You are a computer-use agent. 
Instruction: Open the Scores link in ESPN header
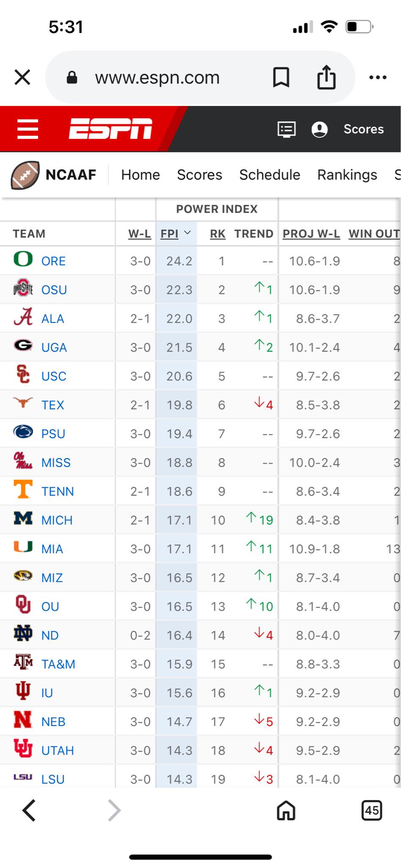pyautogui.click(x=363, y=129)
